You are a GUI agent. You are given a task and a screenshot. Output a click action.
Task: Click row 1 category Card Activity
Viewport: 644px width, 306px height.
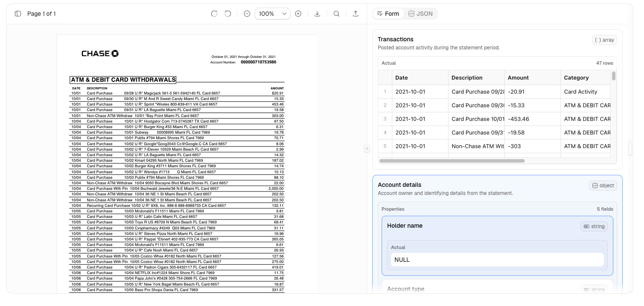click(x=586, y=92)
